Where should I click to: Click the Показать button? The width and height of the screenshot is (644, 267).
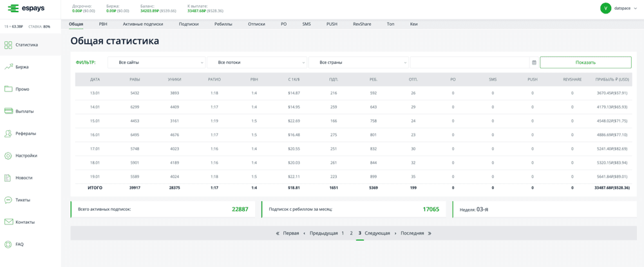tap(585, 63)
